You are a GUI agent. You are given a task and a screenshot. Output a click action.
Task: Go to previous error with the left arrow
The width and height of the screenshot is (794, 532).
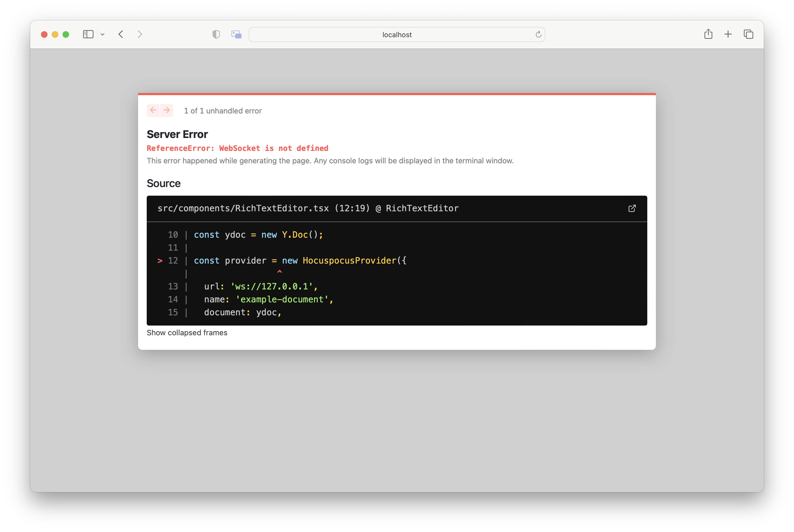[153, 110]
